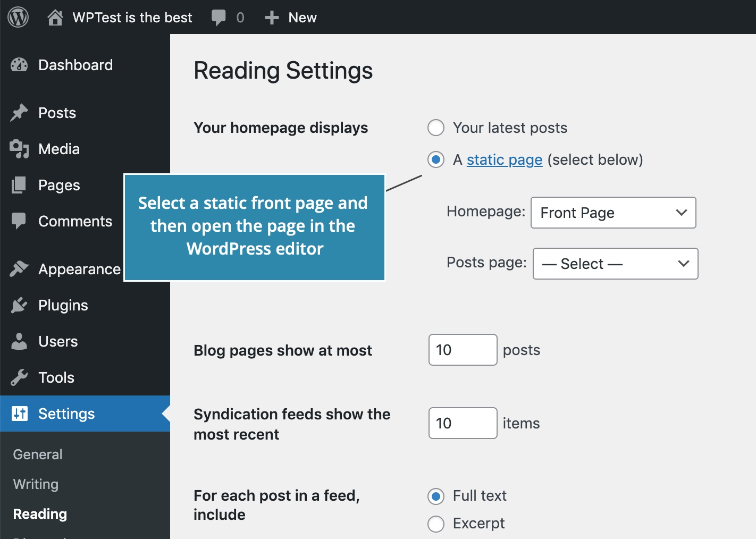This screenshot has width=756, height=539.
Task: Open the Media menu label
Action: tap(59, 149)
